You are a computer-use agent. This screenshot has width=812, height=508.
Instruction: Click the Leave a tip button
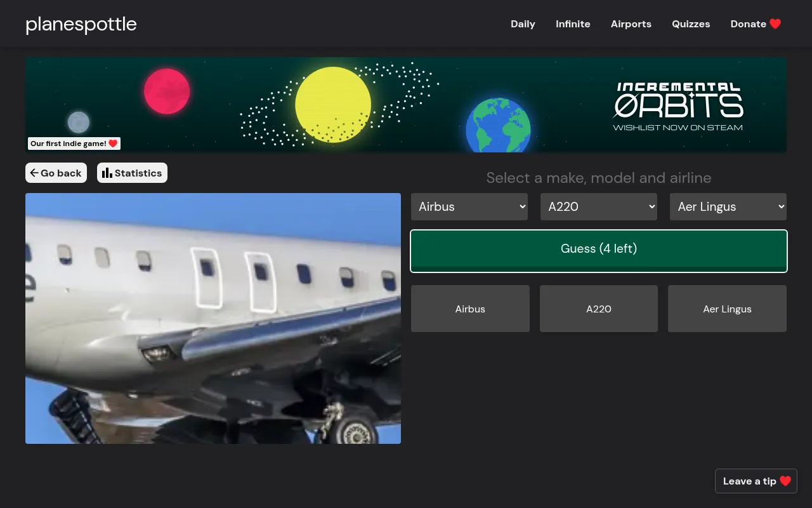(x=756, y=481)
